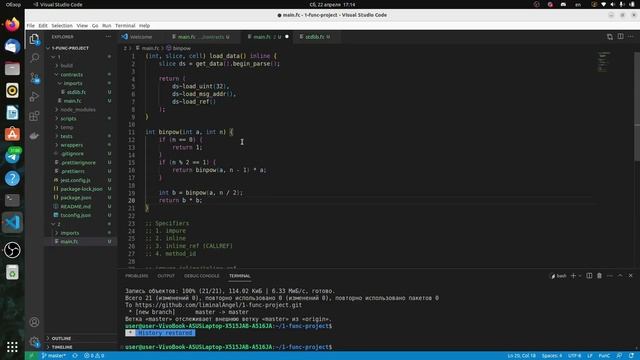Open the Run and Debug view
Screen dimensions: 640x360
tap(34, 97)
